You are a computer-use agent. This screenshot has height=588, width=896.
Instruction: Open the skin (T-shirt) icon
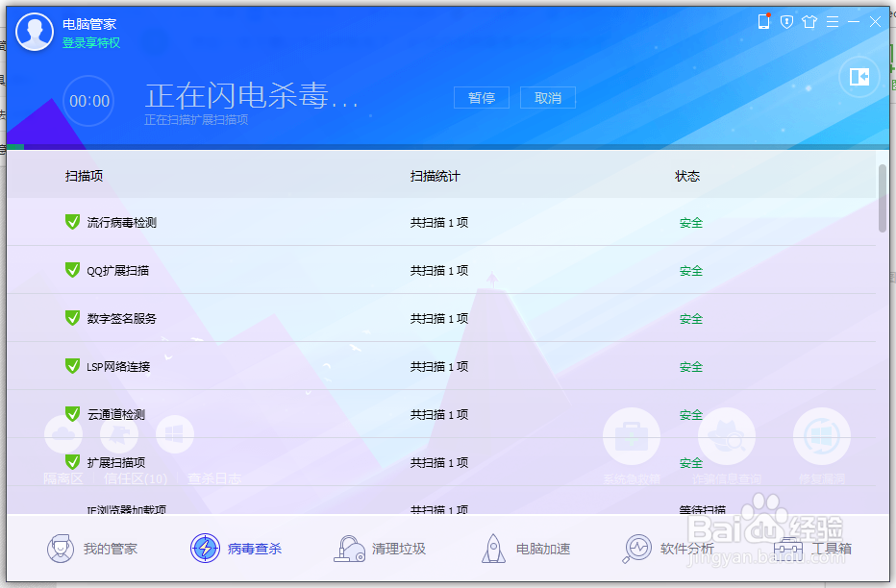[x=809, y=22]
